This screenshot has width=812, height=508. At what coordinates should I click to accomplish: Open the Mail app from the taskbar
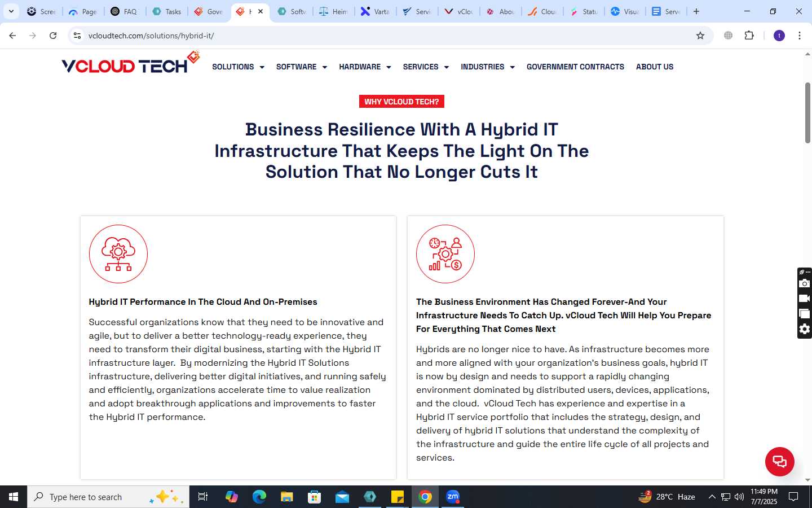coord(342,497)
